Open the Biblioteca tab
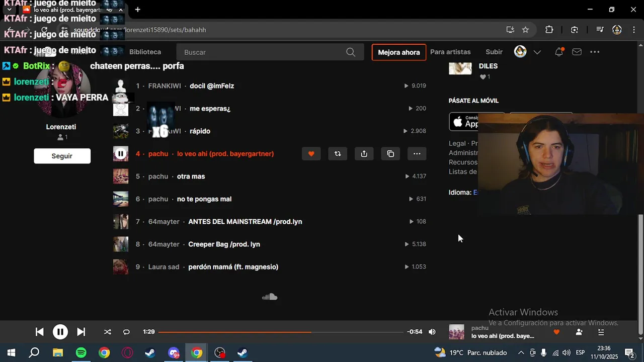The width and height of the screenshot is (644, 362). point(145,52)
